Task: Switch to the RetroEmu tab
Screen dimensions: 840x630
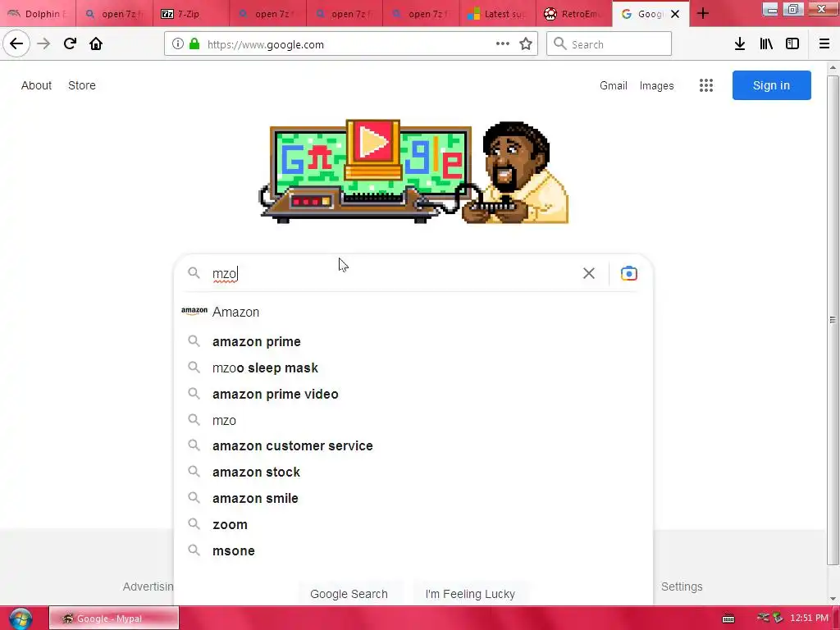Action: coord(574,13)
